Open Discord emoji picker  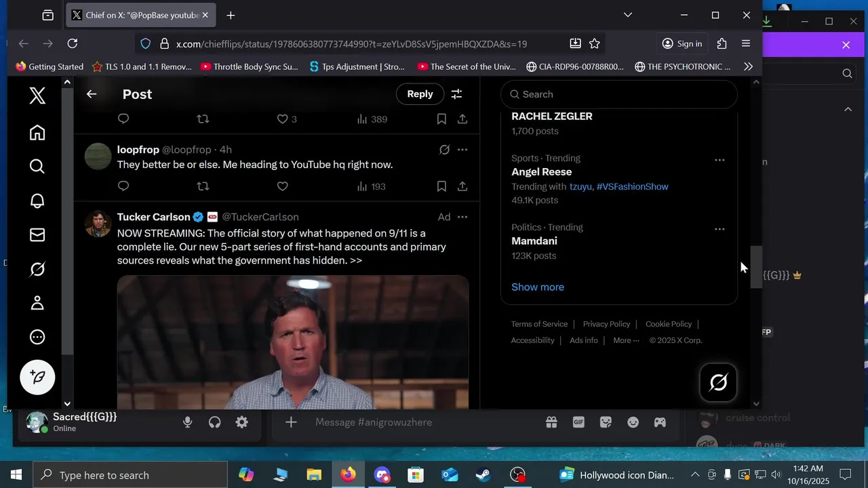click(633, 422)
